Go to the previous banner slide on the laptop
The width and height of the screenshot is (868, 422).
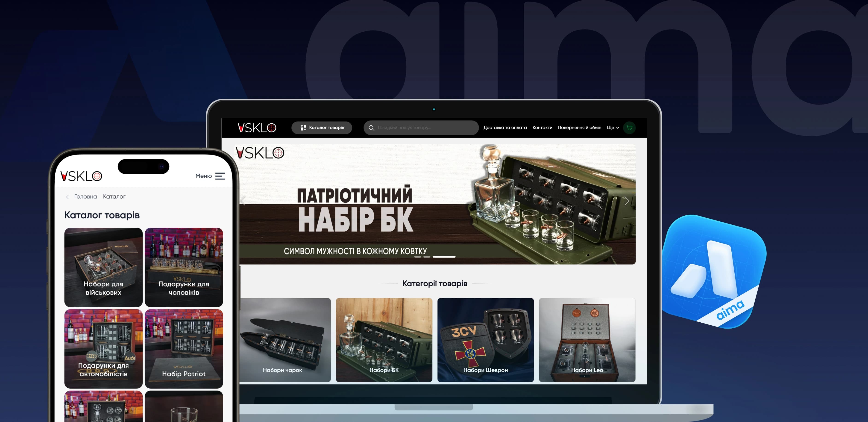point(243,201)
